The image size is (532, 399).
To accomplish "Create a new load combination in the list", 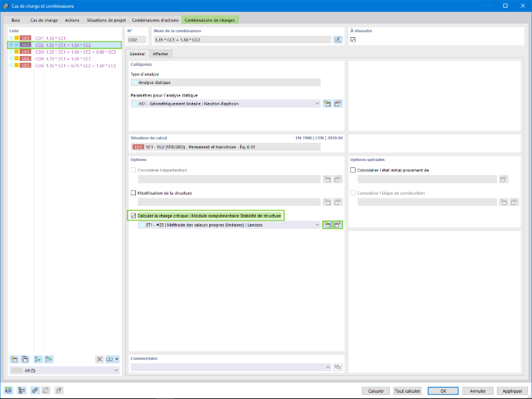I will coord(14,359).
